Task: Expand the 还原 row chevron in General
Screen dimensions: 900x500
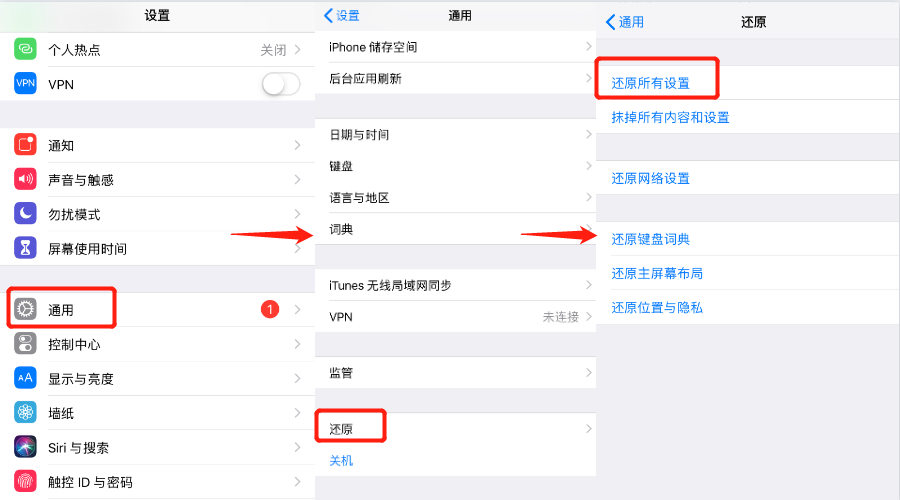Action: pyautogui.click(x=588, y=428)
